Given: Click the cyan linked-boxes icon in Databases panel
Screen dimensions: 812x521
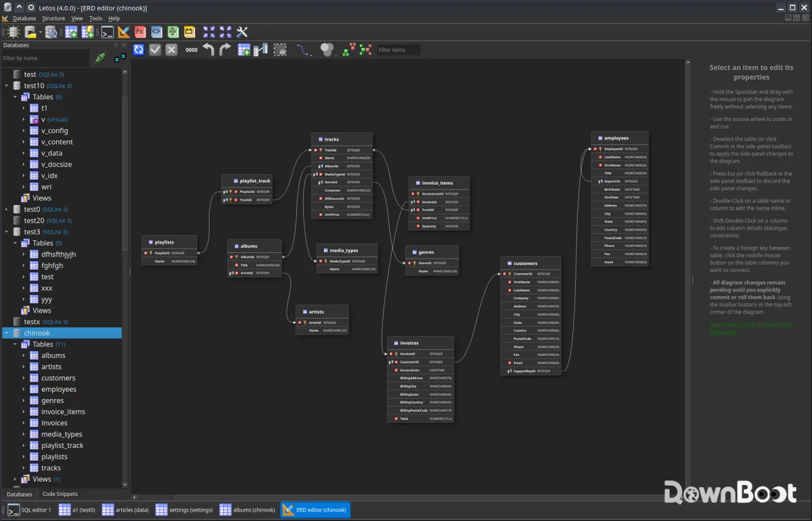Looking at the screenshot, I should pyautogui.click(x=120, y=58).
